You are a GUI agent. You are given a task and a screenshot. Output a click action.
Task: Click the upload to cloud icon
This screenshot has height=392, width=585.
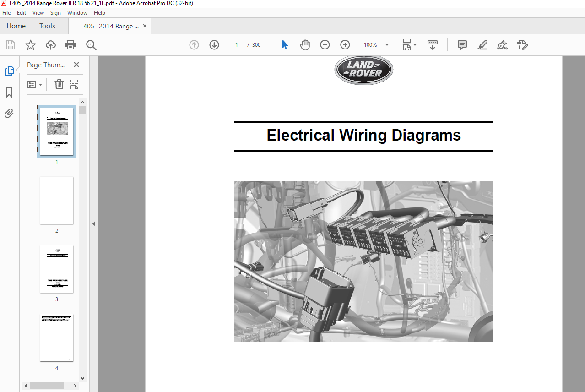coord(50,45)
